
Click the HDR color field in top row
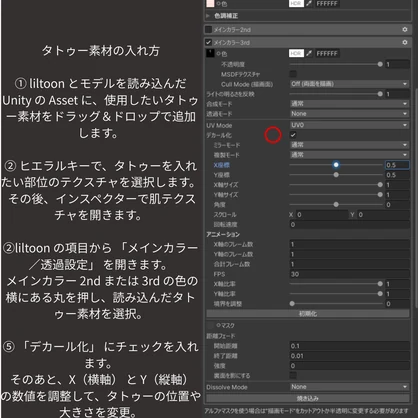(x=296, y=4)
